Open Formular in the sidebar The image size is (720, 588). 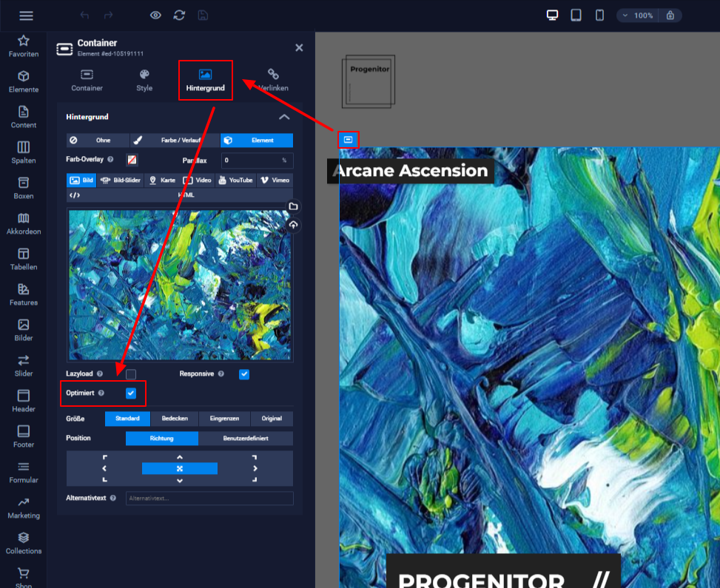coord(24,473)
